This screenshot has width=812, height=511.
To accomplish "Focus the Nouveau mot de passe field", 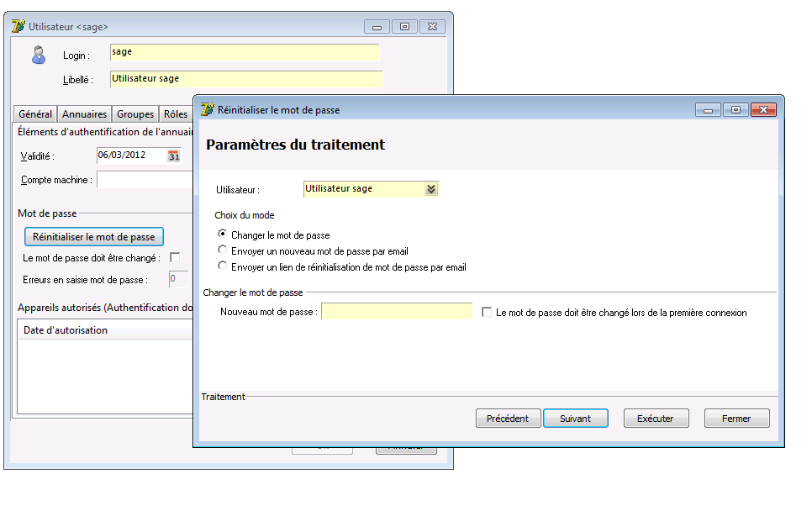I will pyautogui.click(x=397, y=312).
